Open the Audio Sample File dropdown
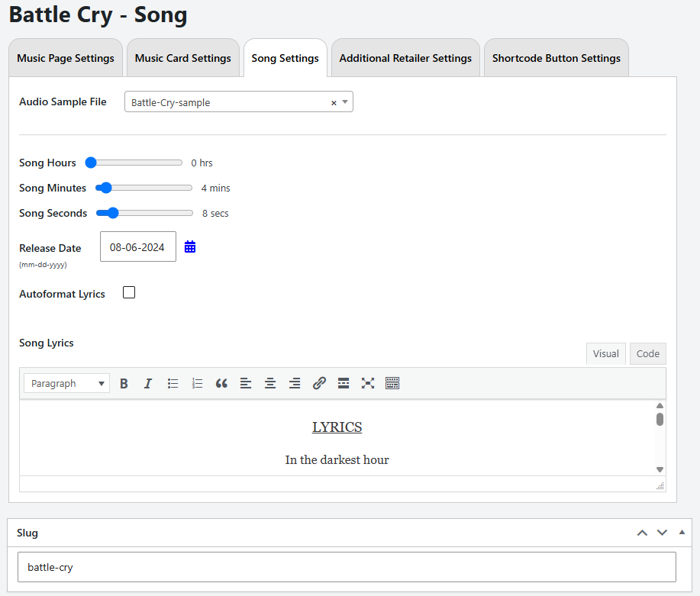The width and height of the screenshot is (700, 596). coord(239,101)
